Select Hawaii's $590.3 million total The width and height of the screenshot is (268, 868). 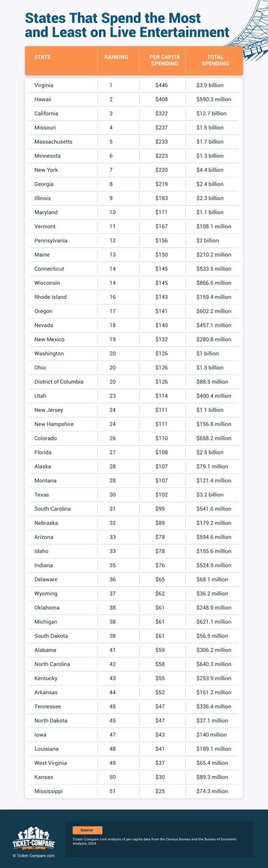[x=214, y=99]
